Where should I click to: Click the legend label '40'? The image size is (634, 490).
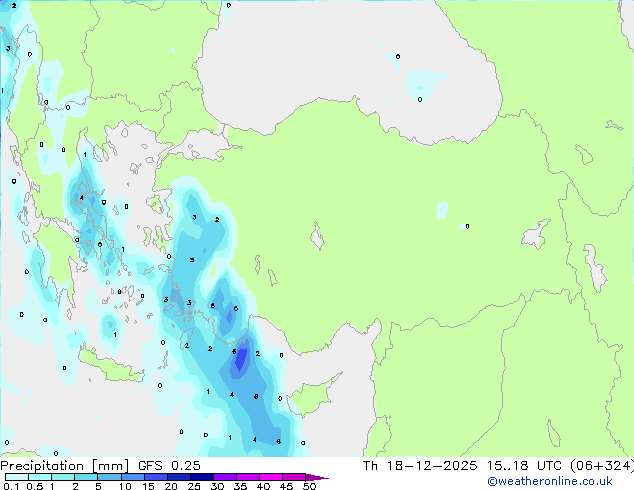coord(263,486)
